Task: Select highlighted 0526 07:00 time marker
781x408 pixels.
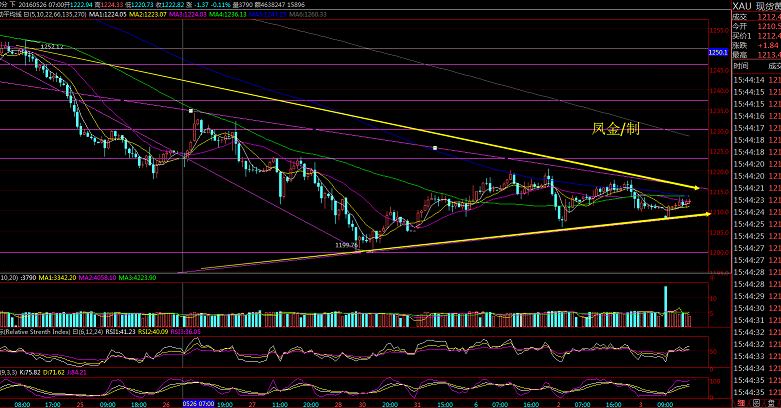Action: tap(199, 404)
